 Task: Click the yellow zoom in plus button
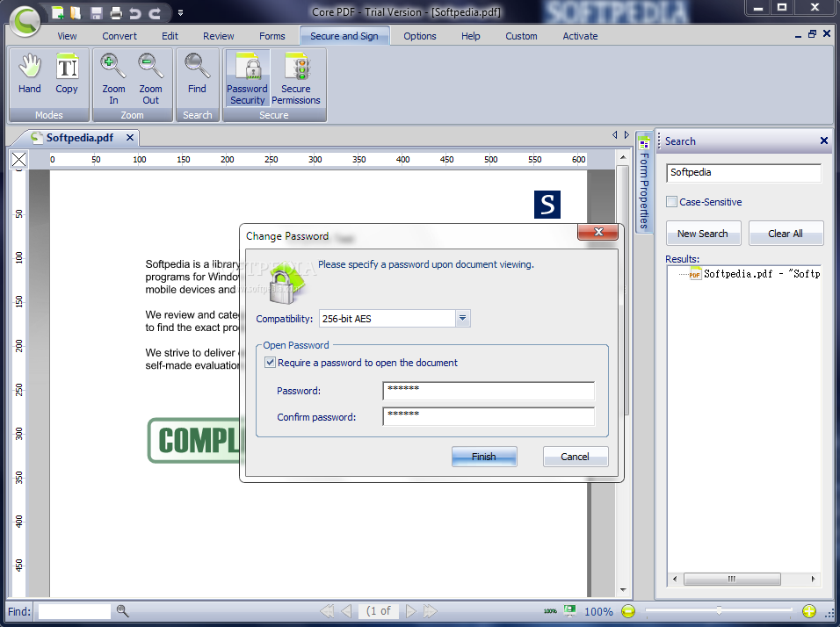tap(809, 611)
